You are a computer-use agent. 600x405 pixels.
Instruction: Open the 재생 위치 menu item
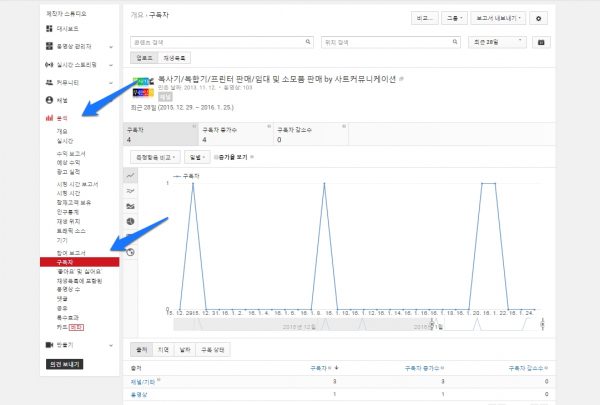click(x=68, y=221)
